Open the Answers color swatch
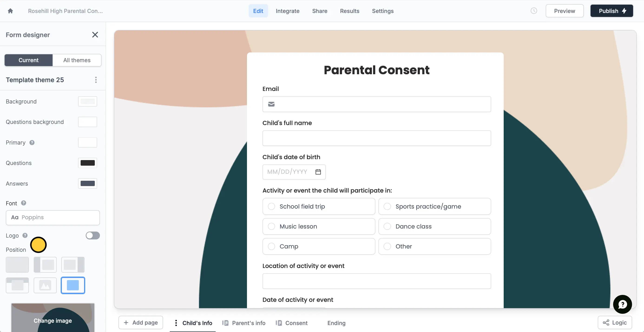This screenshot has height=332, width=644. click(x=87, y=183)
